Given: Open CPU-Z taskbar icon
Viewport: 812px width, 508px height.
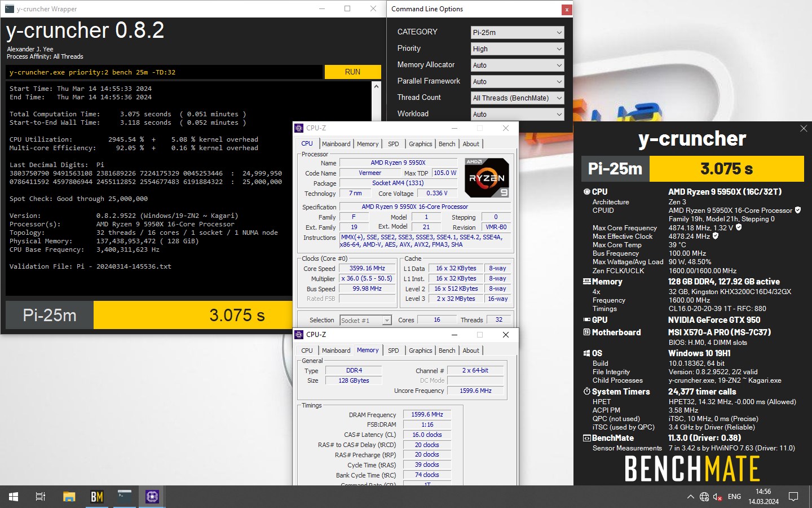Looking at the screenshot, I should click(152, 497).
